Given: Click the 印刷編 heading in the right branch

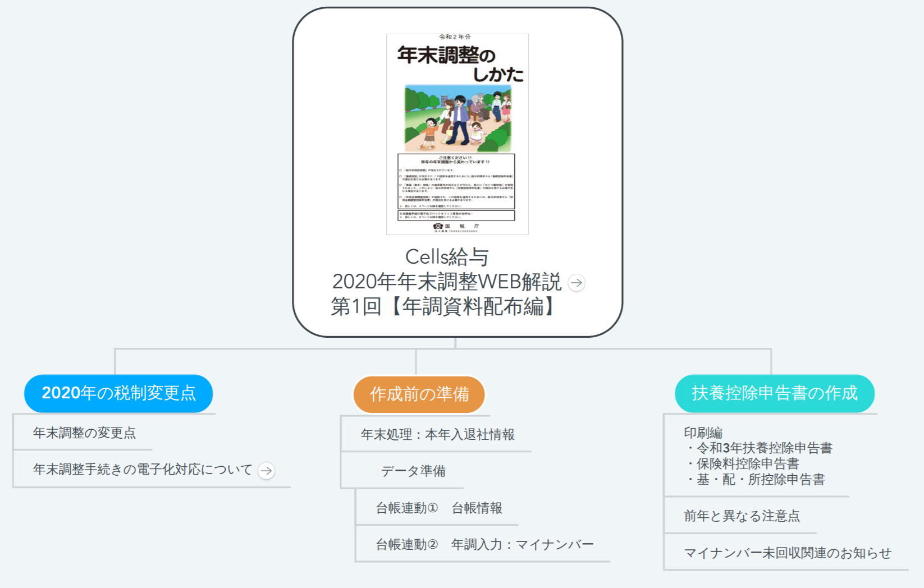Looking at the screenshot, I should click(x=703, y=433).
